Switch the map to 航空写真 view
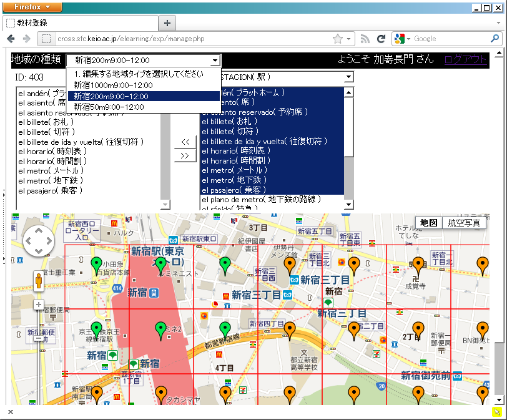The image size is (507, 420). coord(464,223)
